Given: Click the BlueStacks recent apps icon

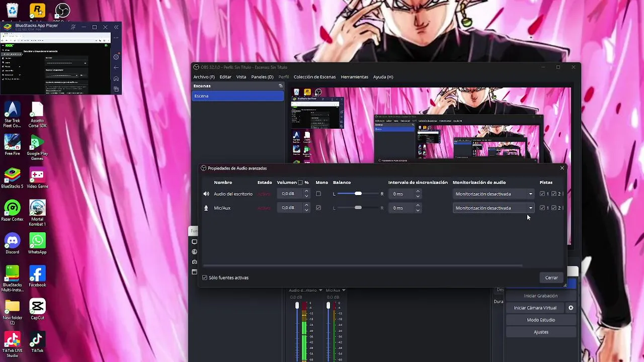Looking at the screenshot, I should tap(116, 89).
